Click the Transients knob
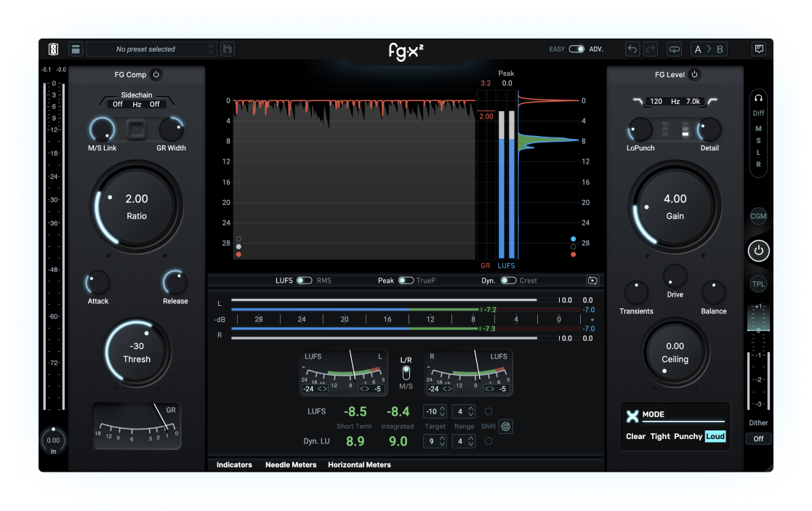The image size is (812, 511). 637,293
